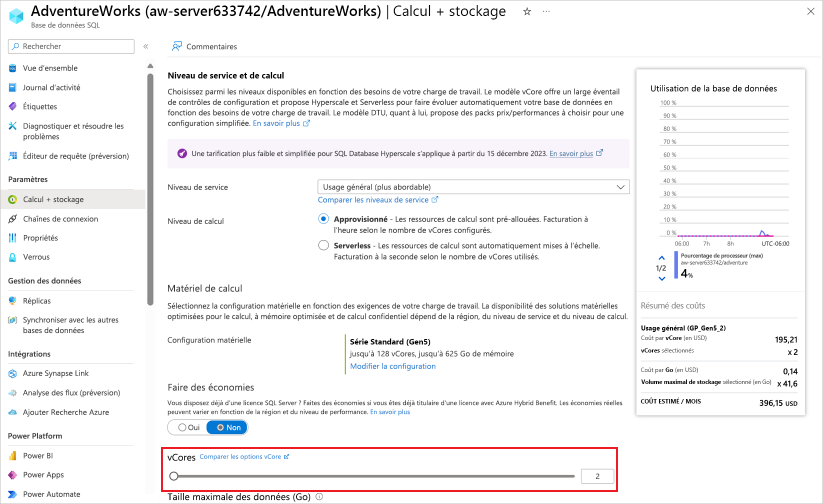Click the Analyse des flux icon
Screen dimensions: 823x504
tap(13, 393)
